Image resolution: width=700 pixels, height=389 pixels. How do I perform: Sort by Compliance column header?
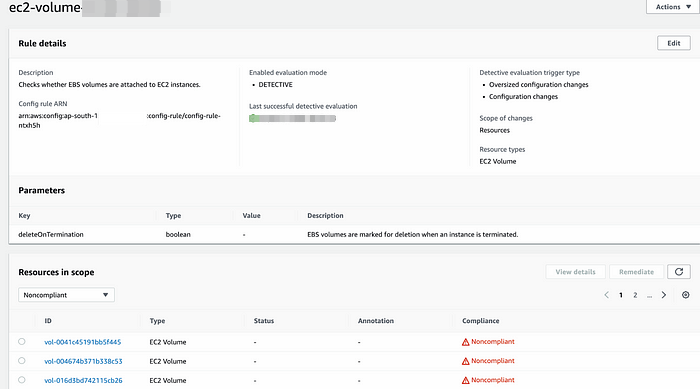coord(480,321)
